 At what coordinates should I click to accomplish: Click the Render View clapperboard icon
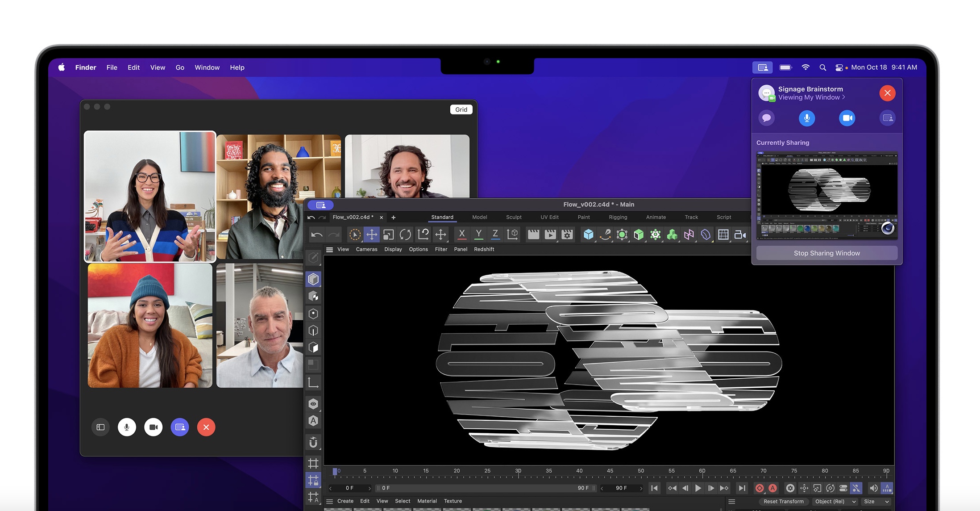(533, 234)
